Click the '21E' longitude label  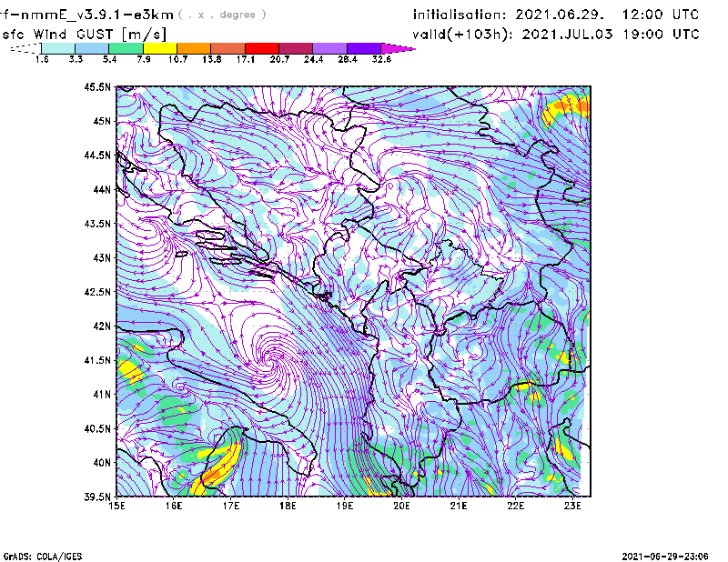coord(459,506)
